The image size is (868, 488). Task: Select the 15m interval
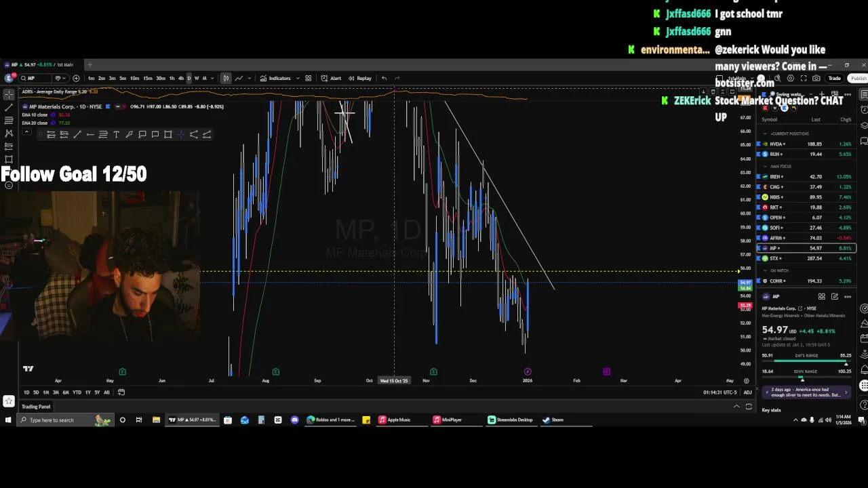pyautogui.click(x=147, y=78)
